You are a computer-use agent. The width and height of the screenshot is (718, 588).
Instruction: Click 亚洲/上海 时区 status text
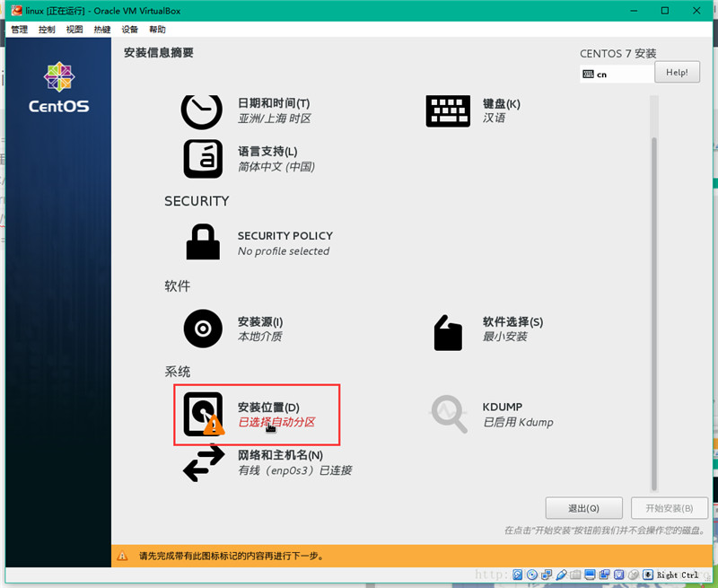[275, 118]
